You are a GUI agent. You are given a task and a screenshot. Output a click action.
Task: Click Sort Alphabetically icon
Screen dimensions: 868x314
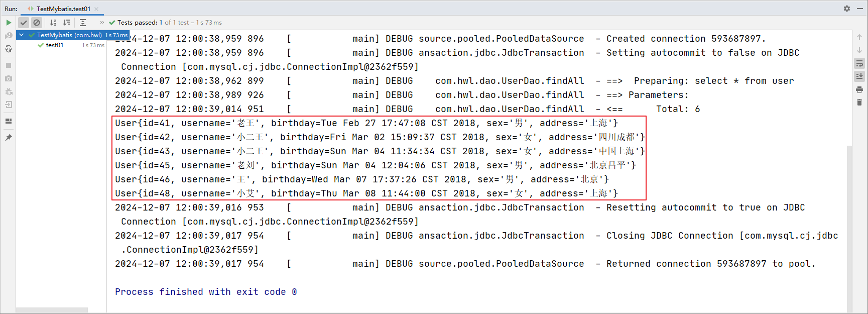point(53,23)
